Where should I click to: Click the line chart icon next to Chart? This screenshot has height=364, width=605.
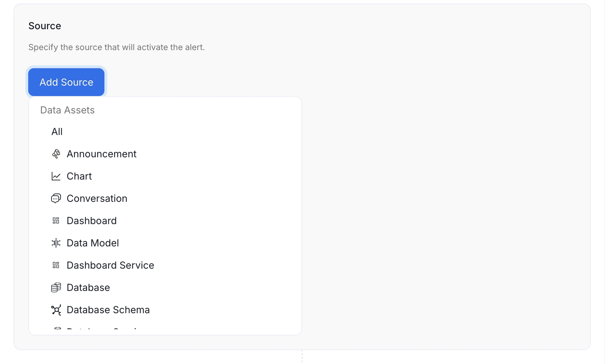point(56,176)
